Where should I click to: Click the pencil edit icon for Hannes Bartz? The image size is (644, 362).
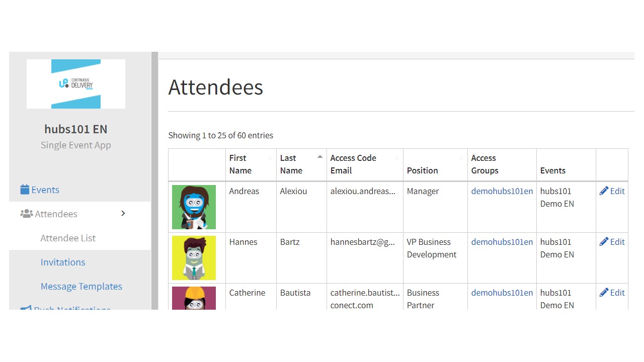coord(604,242)
